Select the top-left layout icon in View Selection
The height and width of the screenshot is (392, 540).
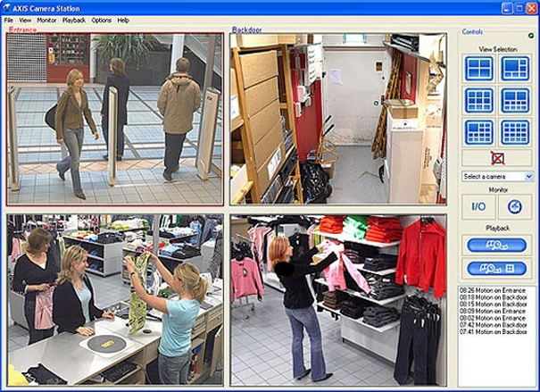coord(479,69)
